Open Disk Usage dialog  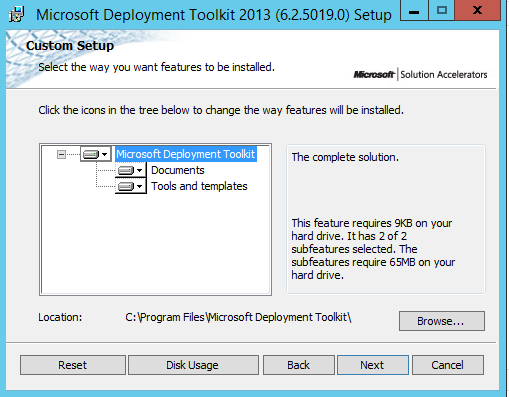coord(193,365)
